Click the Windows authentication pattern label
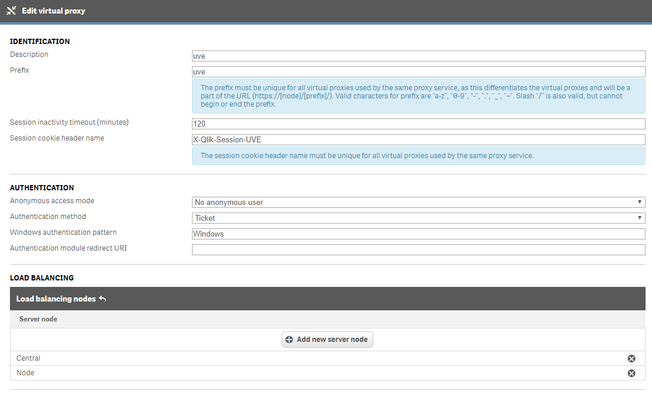Viewport: 652px width, 397px height. (x=63, y=232)
